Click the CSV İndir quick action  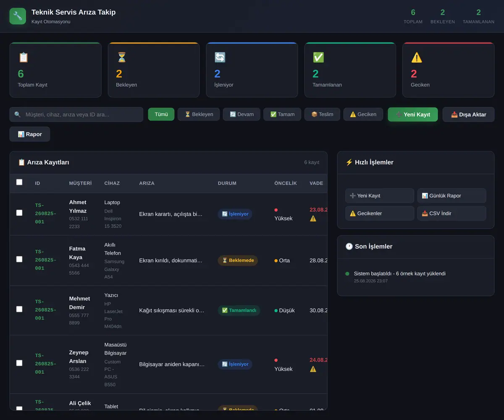451,213
